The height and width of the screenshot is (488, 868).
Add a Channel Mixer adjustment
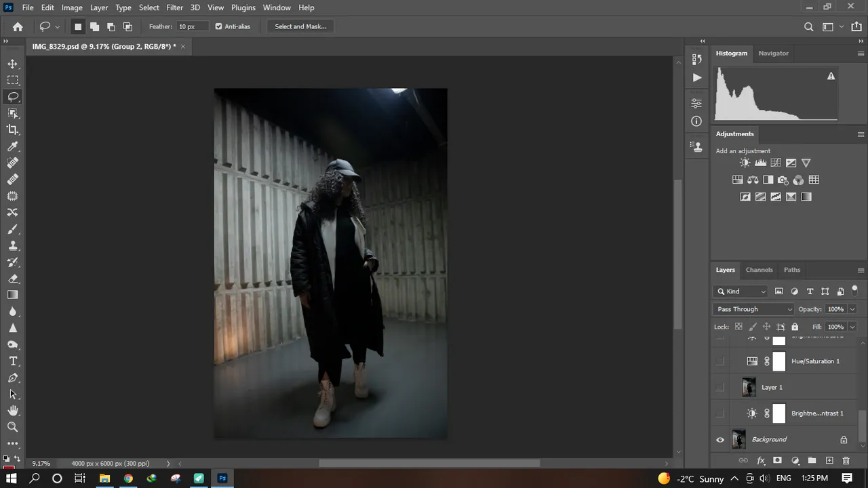(798, 180)
